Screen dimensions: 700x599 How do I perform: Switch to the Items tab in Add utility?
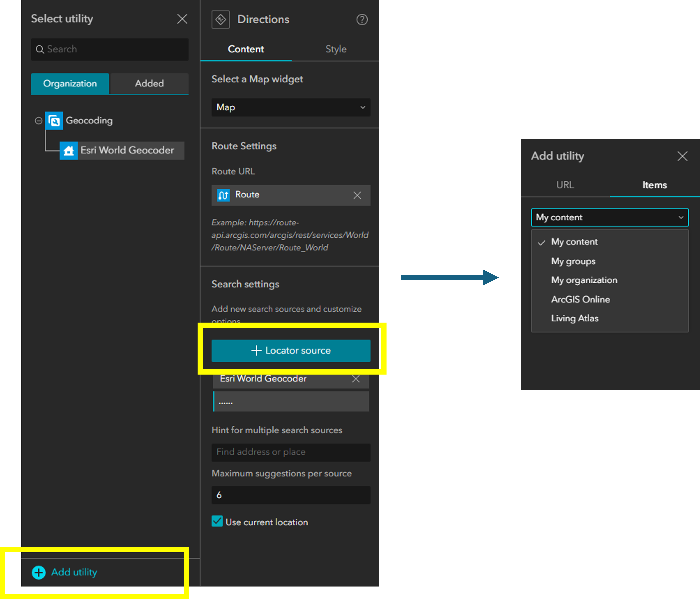654,185
